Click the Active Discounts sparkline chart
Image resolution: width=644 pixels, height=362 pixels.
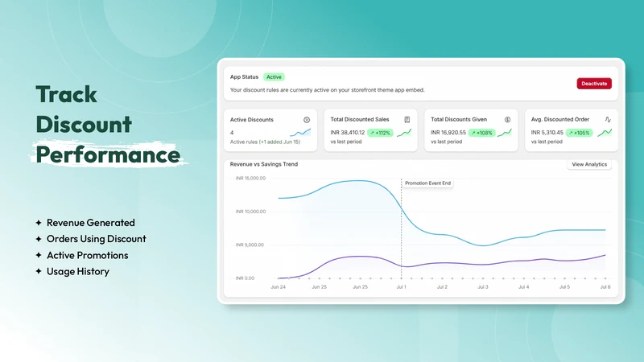[300, 133]
